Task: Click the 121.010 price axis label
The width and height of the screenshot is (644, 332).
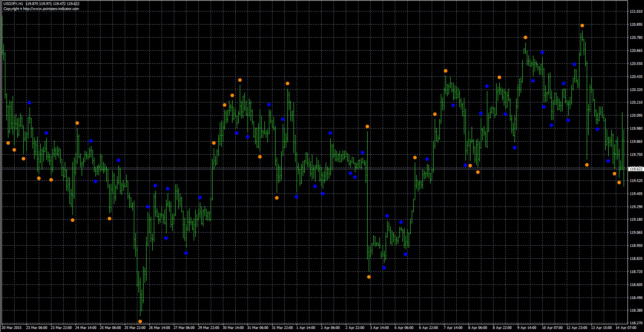Action: click(636, 12)
